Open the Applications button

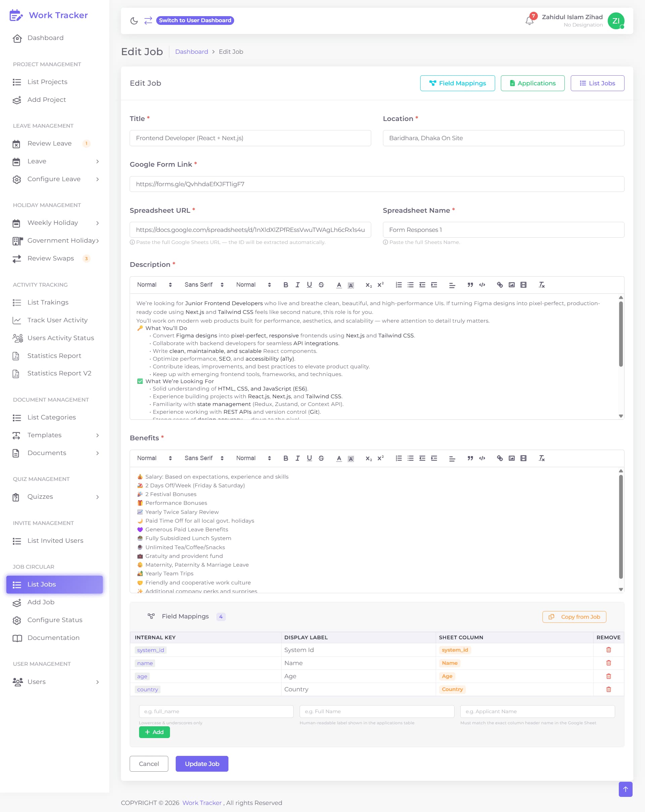532,83
